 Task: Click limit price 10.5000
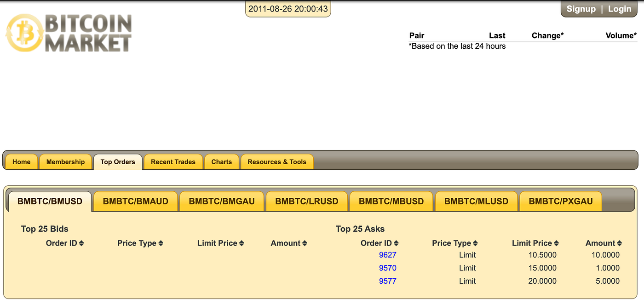542,255
